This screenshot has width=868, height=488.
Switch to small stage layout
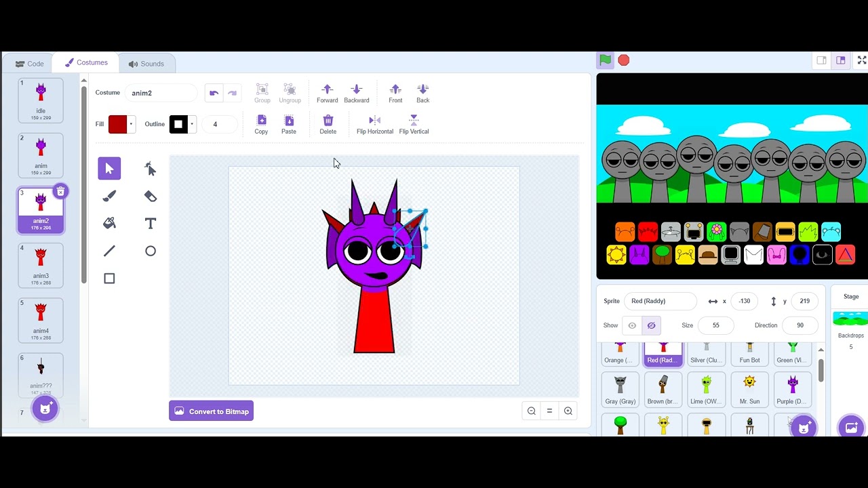click(x=821, y=60)
